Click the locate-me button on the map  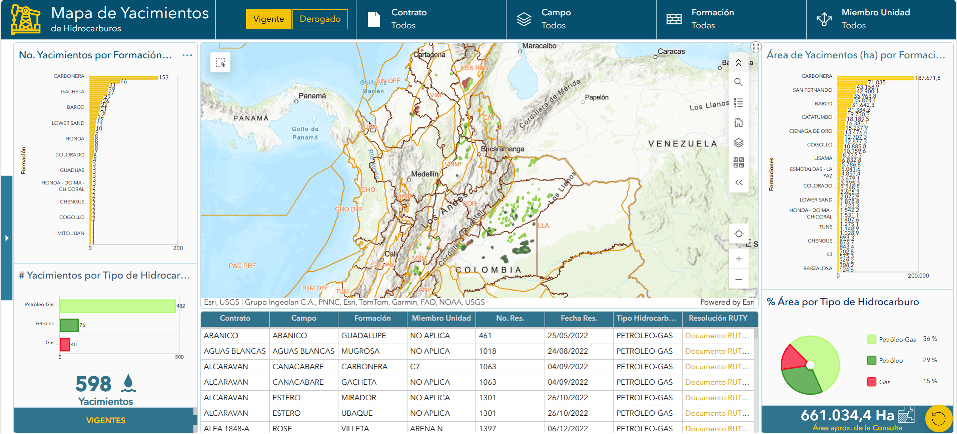click(x=738, y=234)
